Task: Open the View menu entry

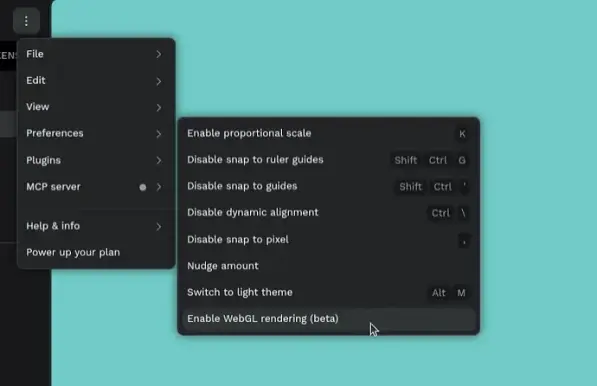Action: (96, 107)
